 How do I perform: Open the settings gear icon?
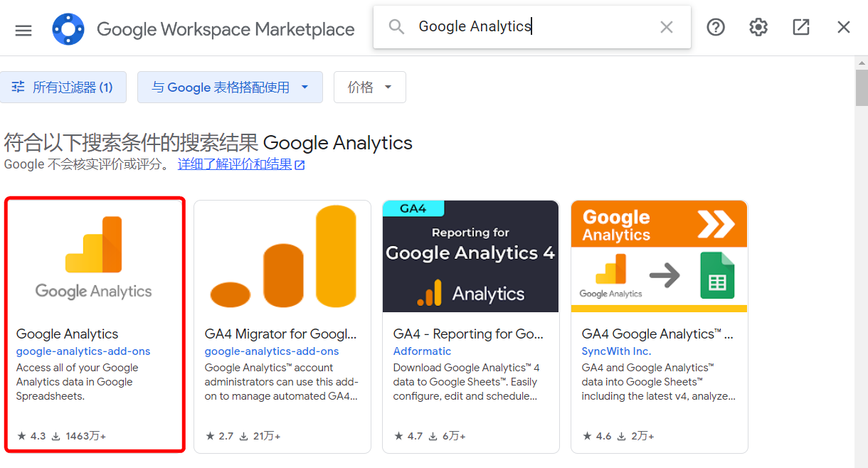click(x=758, y=27)
